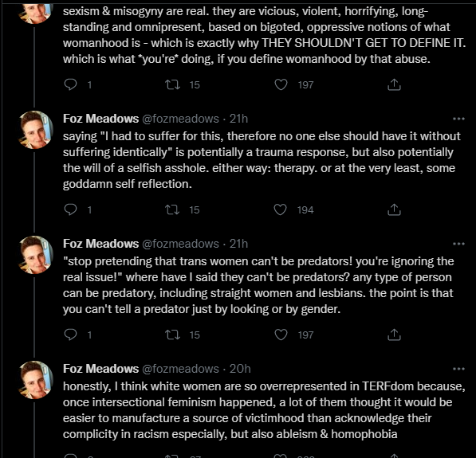
Task: Retweet the tweet about predators
Action: tap(172, 335)
